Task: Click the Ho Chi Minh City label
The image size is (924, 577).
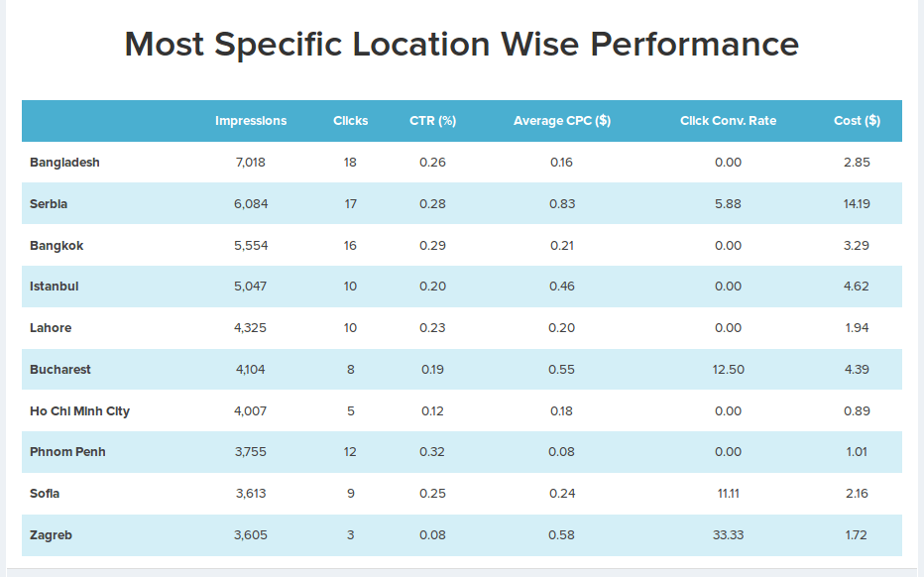Action: tap(79, 411)
